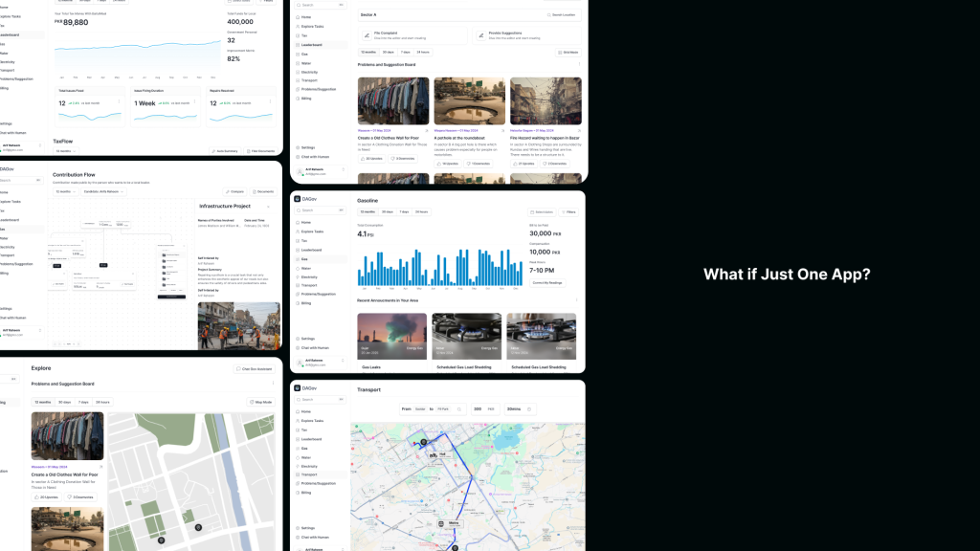Select 7 days range on the Explore page
Screen dimensions: 980x551
[x=83, y=402]
